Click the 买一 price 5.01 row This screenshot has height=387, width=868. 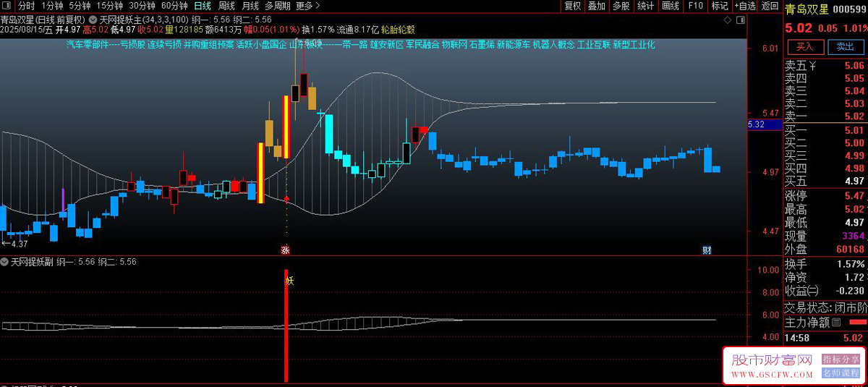pyautogui.click(x=825, y=130)
